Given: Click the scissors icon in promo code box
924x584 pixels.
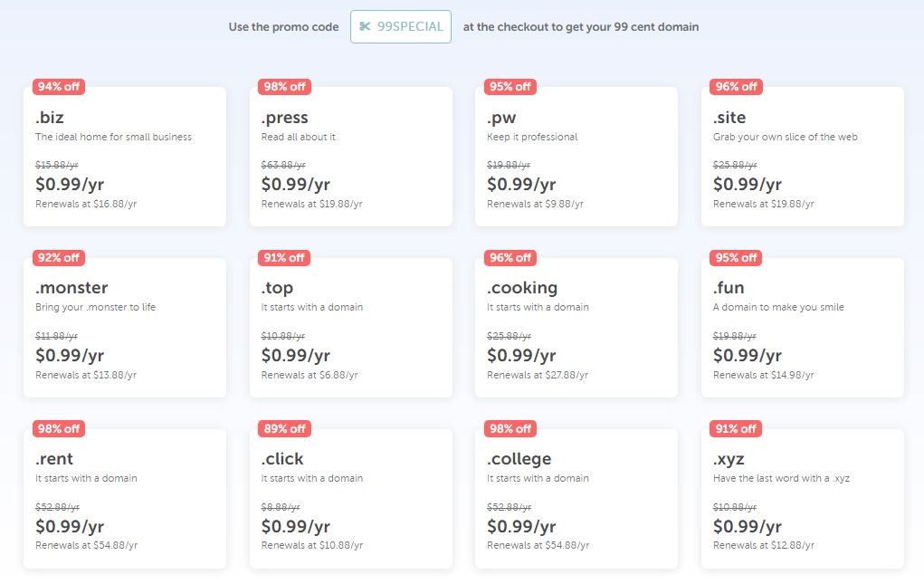Looking at the screenshot, I should click(x=365, y=26).
